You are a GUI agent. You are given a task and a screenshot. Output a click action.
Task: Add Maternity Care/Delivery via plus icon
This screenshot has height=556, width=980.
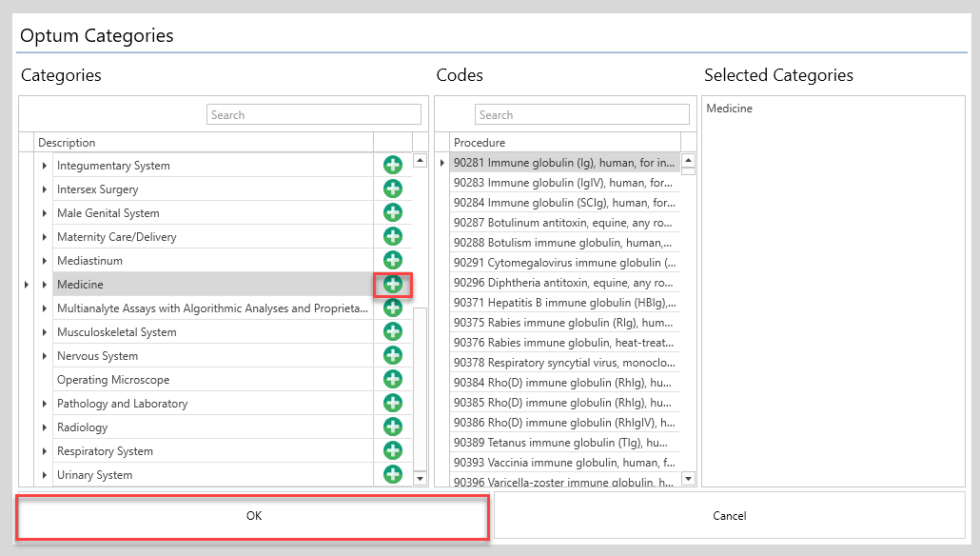pos(393,236)
